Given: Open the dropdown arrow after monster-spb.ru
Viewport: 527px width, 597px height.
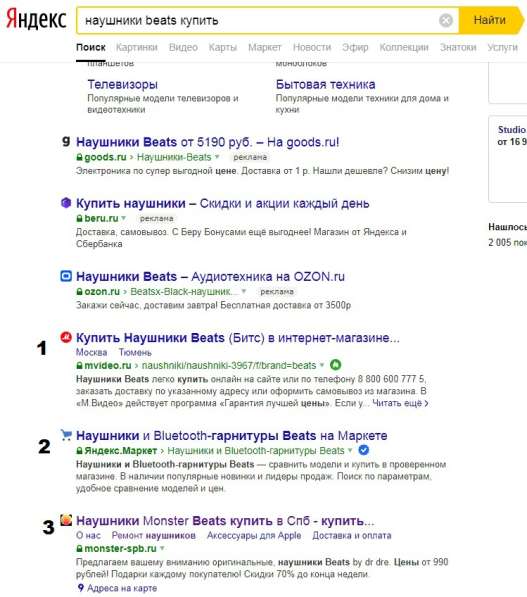Looking at the screenshot, I should point(162,549).
